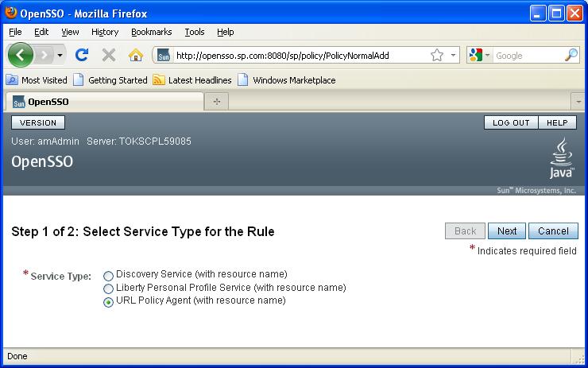The height and width of the screenshot is (368, 588).
Task: Click the window resize grip in status bar
Action: (x=580, y=359)
